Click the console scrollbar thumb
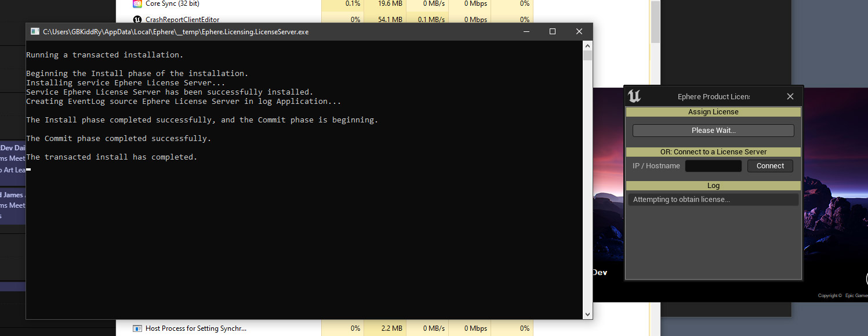 pyautogui.click(x=587, y=56)
